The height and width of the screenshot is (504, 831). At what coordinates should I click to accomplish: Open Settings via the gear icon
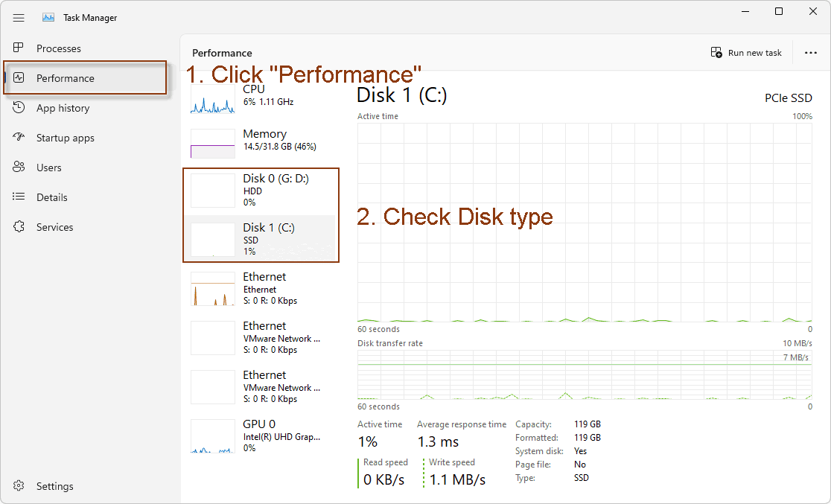point(19,486)
